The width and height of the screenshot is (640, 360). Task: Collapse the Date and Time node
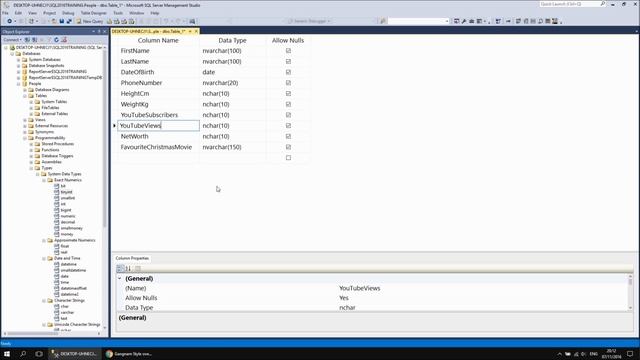(x=44, y=258)
